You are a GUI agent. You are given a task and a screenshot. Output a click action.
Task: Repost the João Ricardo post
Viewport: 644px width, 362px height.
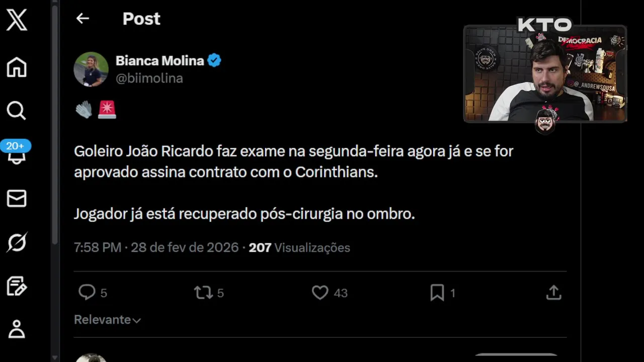(x=203, y=293)
